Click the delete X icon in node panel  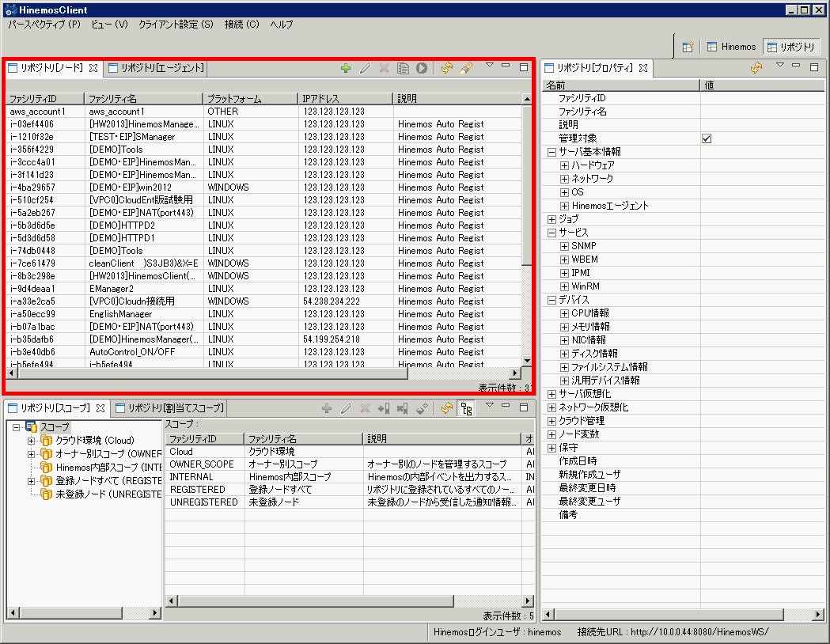pos(384,68)
